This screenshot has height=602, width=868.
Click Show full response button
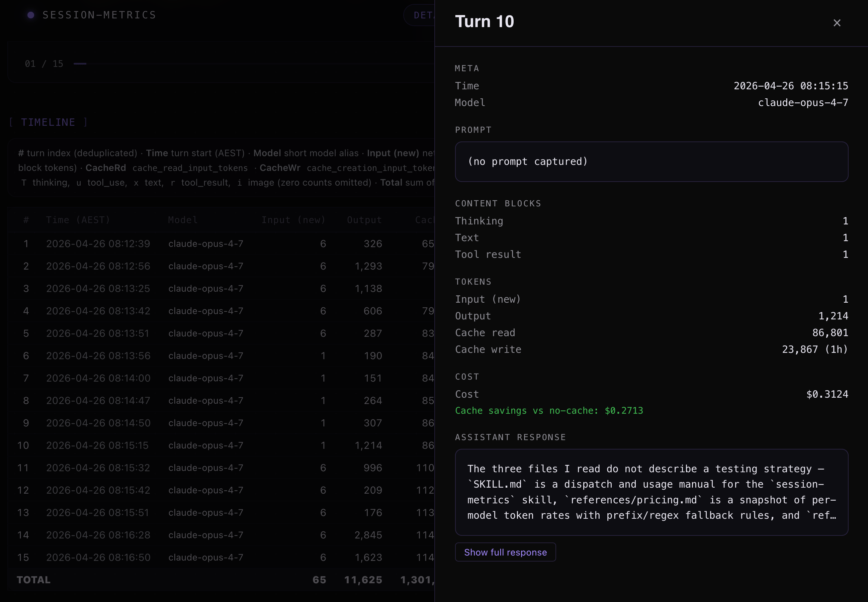point(505,552)
